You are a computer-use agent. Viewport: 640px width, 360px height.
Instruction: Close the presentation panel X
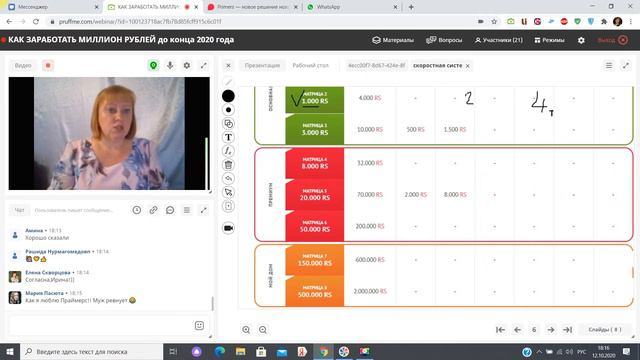tap(229, 65)
